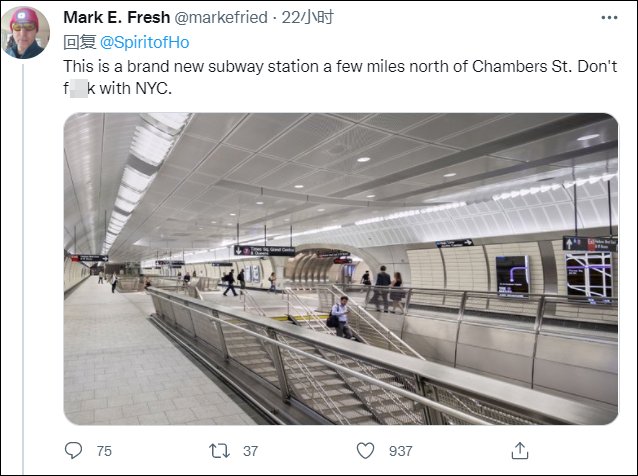Open the @SpiritofHo profile link
The width and height of the screenshot is (638, 476).
[x=144, y=42]
